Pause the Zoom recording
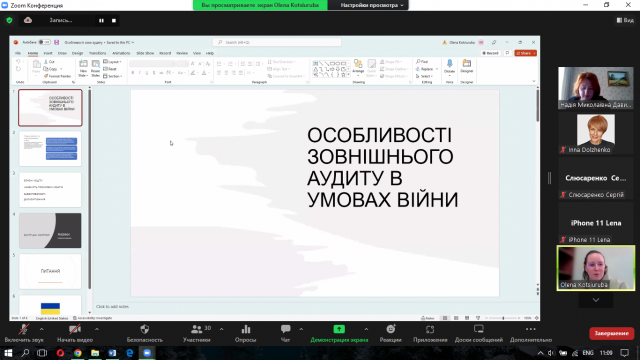The height and width of the screenshot is (360, 640). pyautogui.click(x=101, y=20)
